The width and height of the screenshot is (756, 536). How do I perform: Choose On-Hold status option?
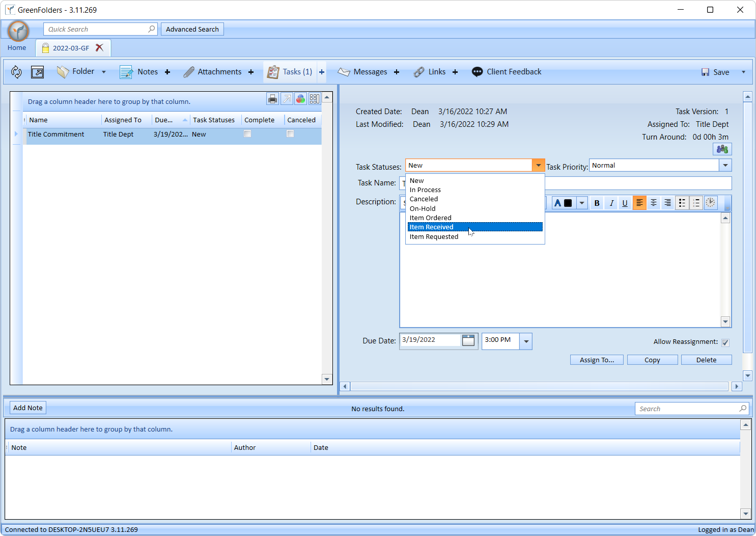tap(475, 209)
